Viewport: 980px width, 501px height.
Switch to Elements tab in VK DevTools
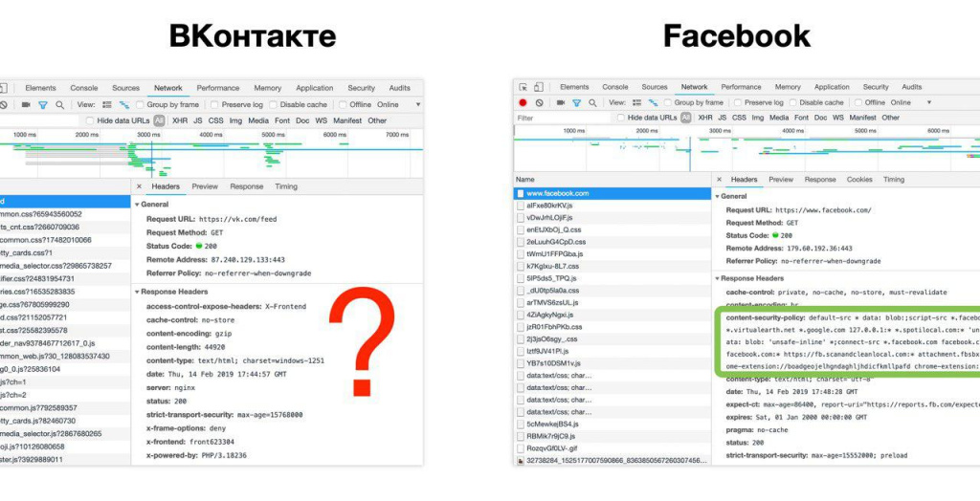coord(40,88)
